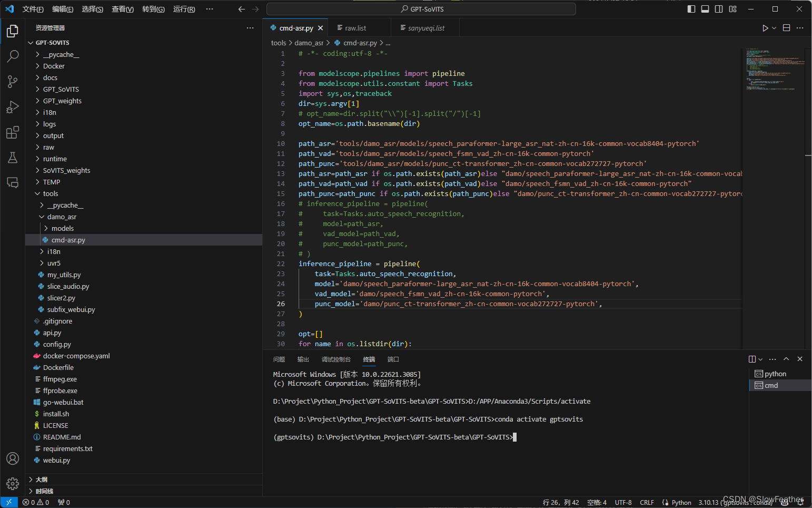Viewport: 812px width, 508px height.
Task: Open terminal panel more actions ellipsis
Action: tap(773, 359)
